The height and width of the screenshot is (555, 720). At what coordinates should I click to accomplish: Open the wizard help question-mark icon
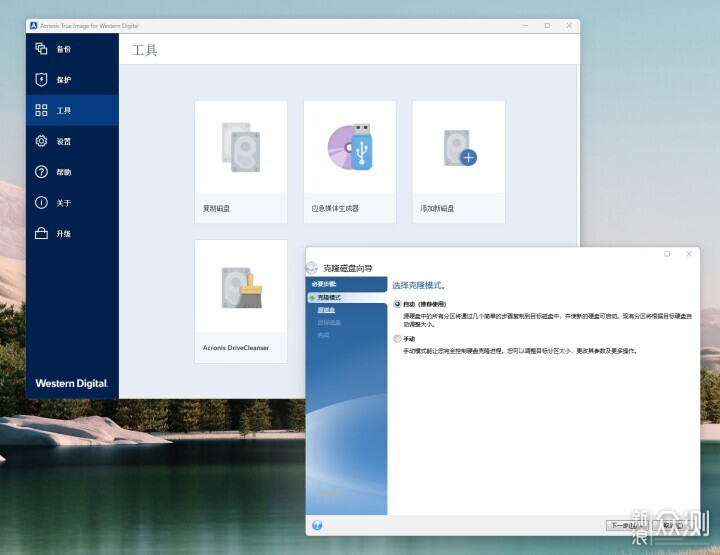pyautogui.click(x=317, y=525)
